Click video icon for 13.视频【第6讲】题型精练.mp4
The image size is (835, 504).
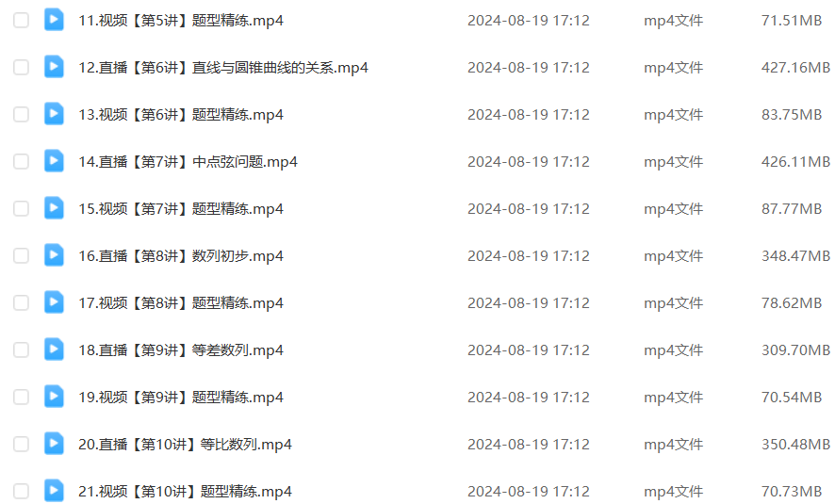(54, 114)
